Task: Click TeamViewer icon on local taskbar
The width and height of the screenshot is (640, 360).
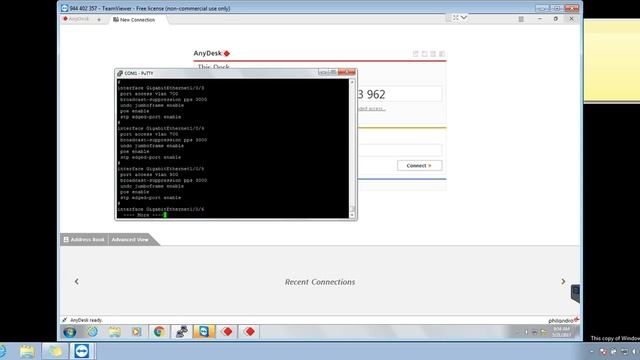Action: click(x=82, y=351)
